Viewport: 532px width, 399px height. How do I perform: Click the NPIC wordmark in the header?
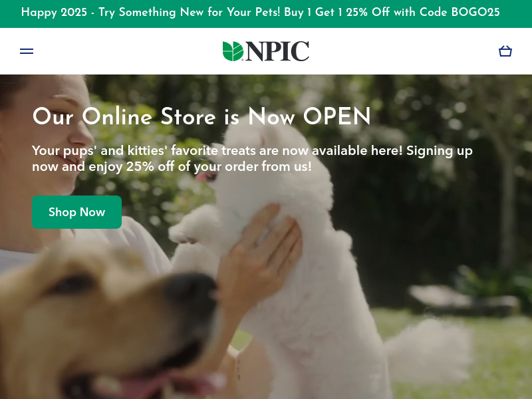pyautogui.click(x=277, y=51)
